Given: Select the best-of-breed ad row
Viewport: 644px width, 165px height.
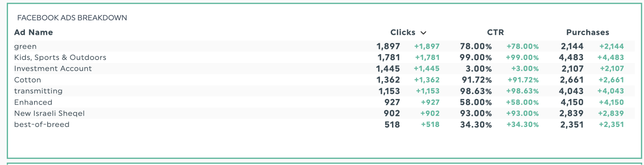Looking at the screenshot, I should pyautogui.click(x=42, y=125).
